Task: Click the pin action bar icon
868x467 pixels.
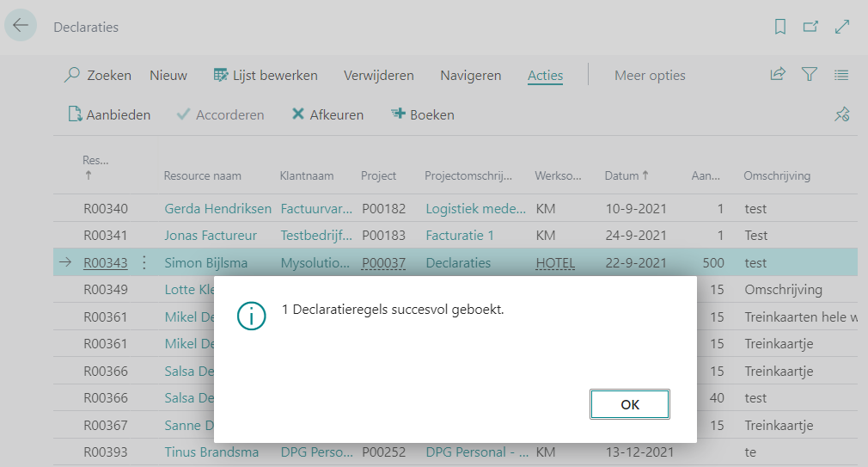Action: point(841,114)
